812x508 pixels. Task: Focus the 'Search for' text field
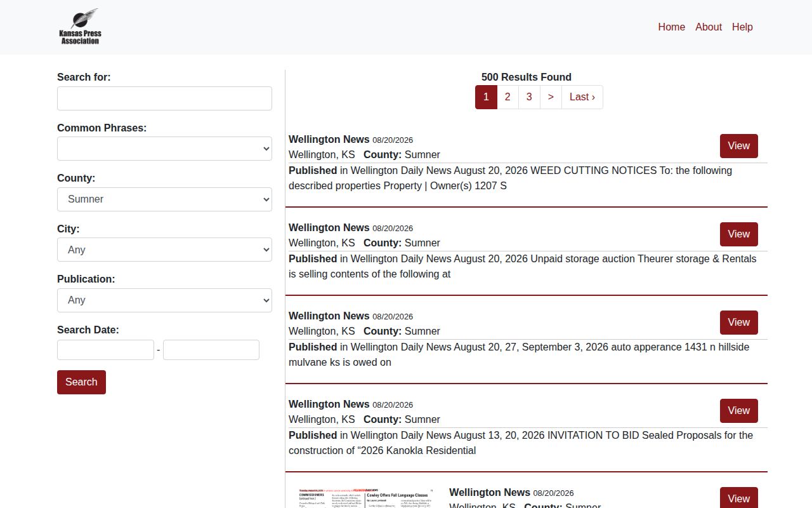(164, 98)
